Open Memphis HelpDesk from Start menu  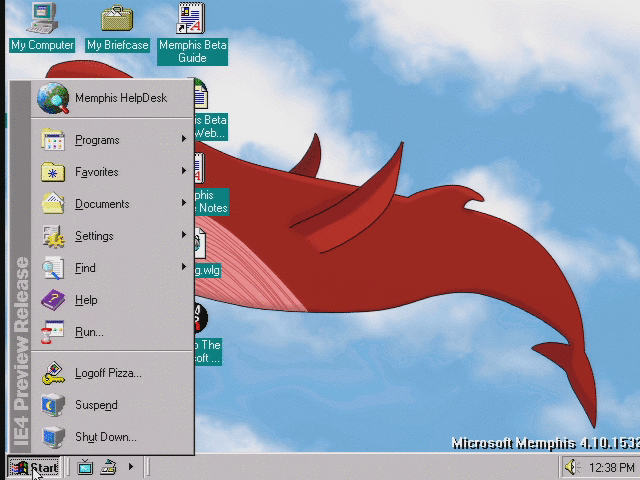click(x=112, y=98)
